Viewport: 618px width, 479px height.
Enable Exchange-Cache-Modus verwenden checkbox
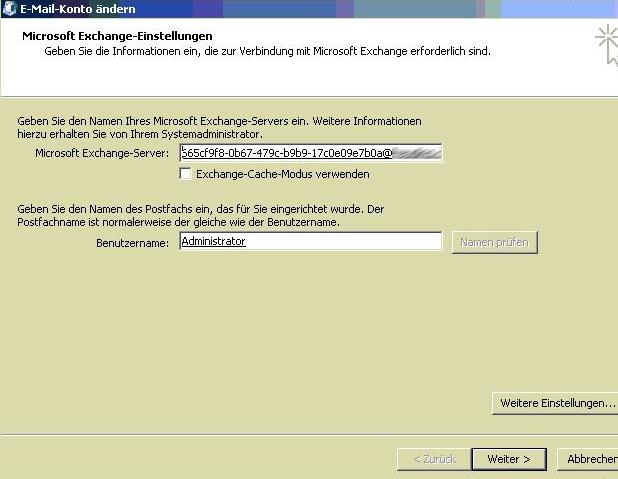click(x=185, y=174)
